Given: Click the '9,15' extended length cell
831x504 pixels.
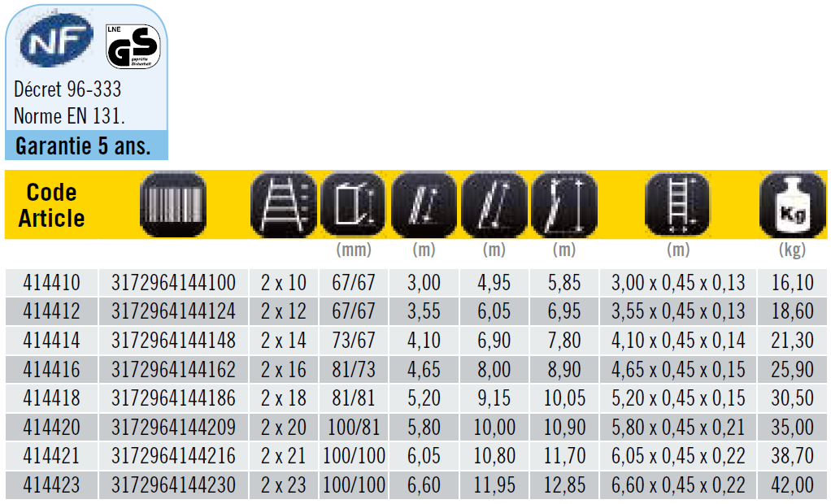Looking at the screenshot, I should [494, 398].
